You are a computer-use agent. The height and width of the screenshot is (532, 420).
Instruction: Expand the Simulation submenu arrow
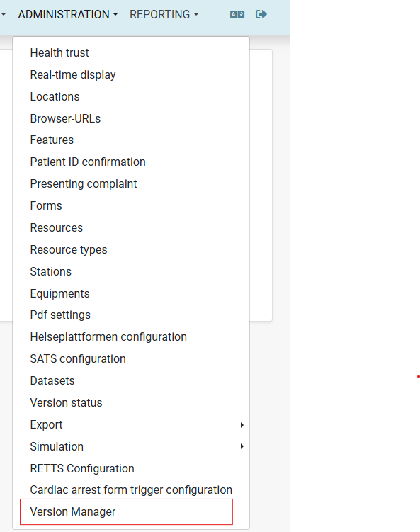coord(242,446)
